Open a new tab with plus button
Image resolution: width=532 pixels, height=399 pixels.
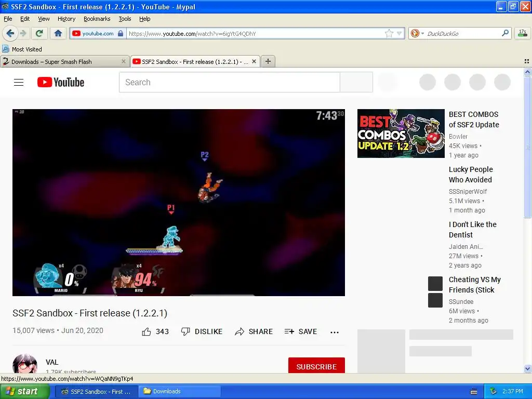pyautogui.click(x=268, y=61)
